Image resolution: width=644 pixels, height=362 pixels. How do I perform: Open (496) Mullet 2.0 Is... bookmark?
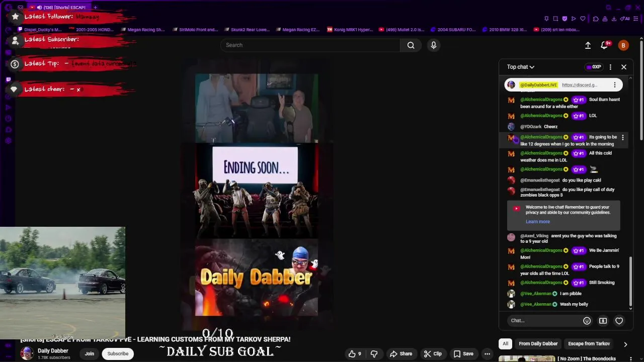click(401, 30)
